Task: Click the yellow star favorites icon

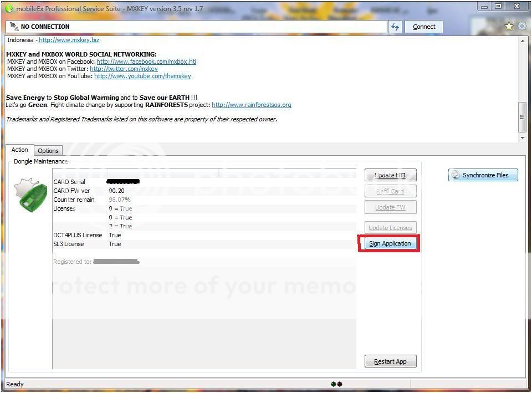Action: (509, 26)
